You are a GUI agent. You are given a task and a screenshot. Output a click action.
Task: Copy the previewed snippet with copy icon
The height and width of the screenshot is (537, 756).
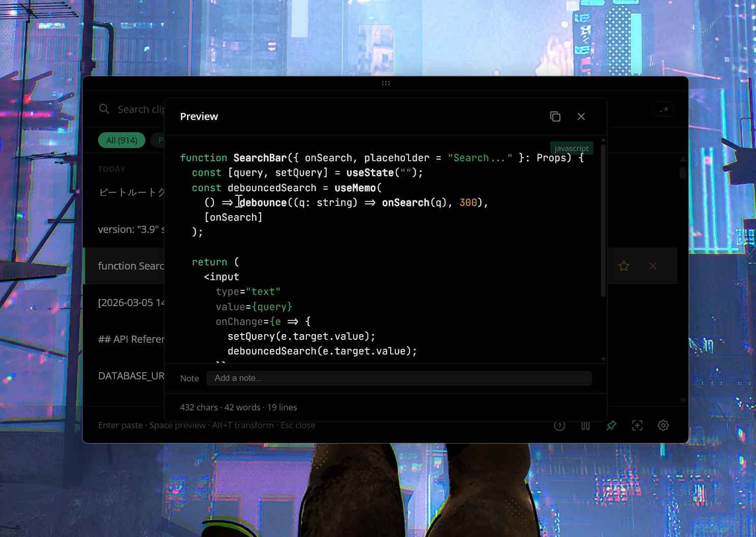pos(555,116)
